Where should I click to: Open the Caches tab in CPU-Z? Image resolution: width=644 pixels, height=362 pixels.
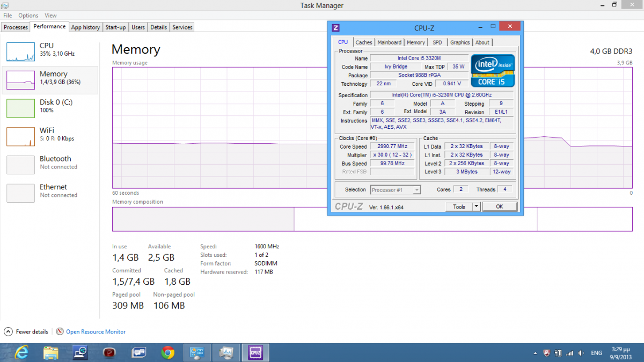[364, 42]
